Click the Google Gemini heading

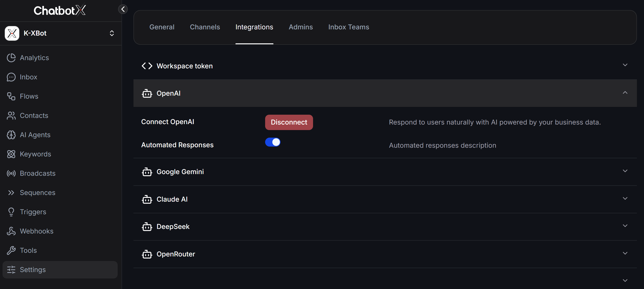click(180, 172)
